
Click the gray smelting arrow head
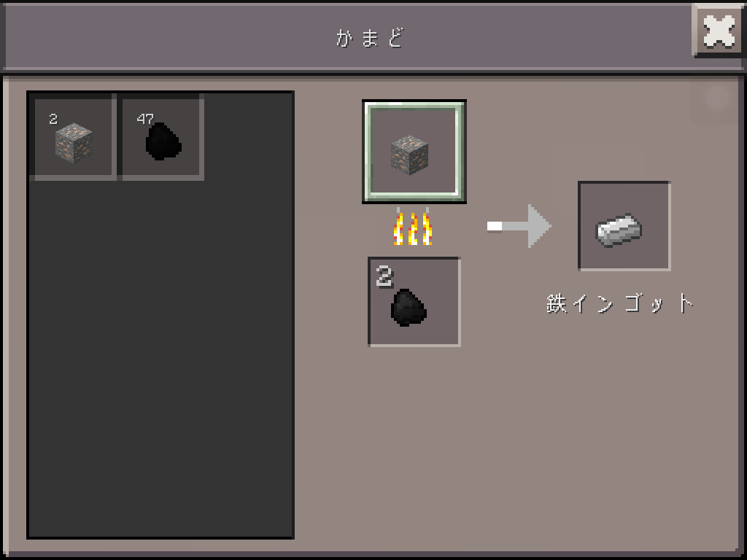(539, 226)
